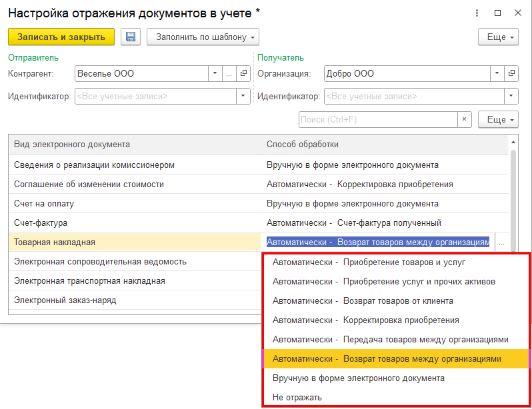Pick 'Вручную в форме электронного документа' option

point(358,378)
